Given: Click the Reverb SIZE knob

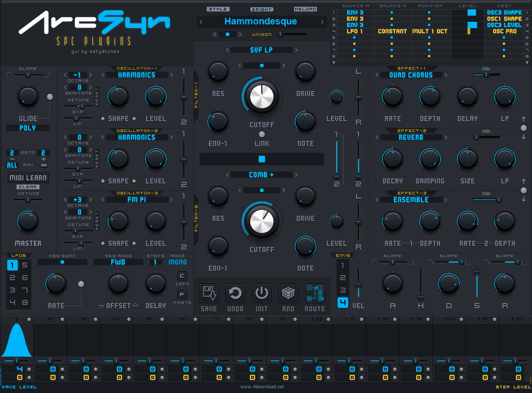Looking at the screenshot, I should tap(467, 159).
